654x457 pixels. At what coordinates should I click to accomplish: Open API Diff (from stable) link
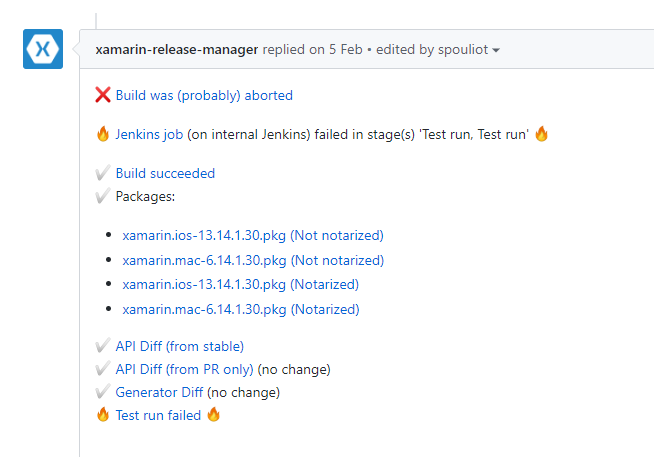[179, 346]
